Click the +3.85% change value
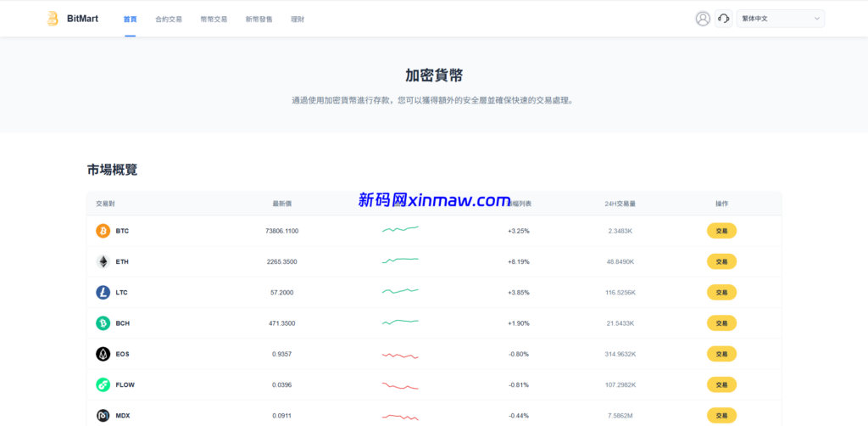This screenshot has width=868, height=426. 519,292
